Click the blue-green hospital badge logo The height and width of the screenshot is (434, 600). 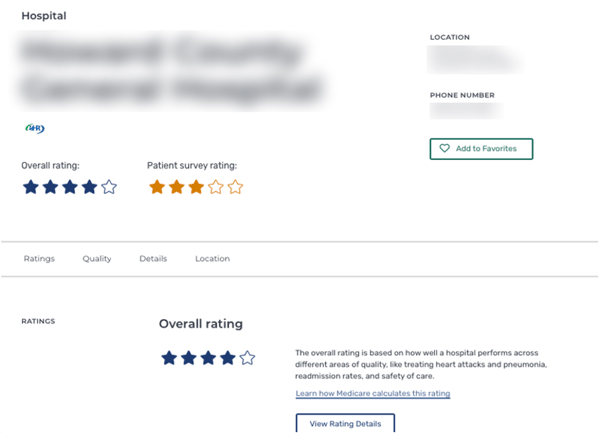35,128
